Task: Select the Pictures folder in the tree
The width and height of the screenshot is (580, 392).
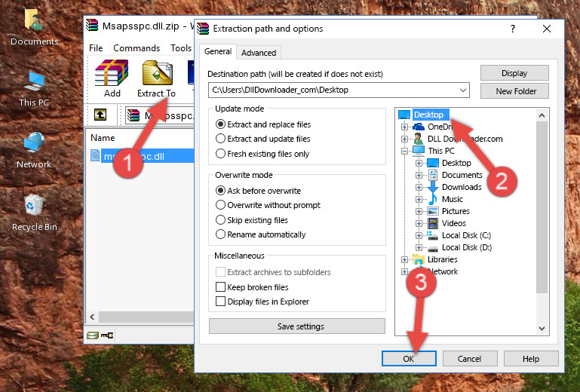Action: click(456, 211)
